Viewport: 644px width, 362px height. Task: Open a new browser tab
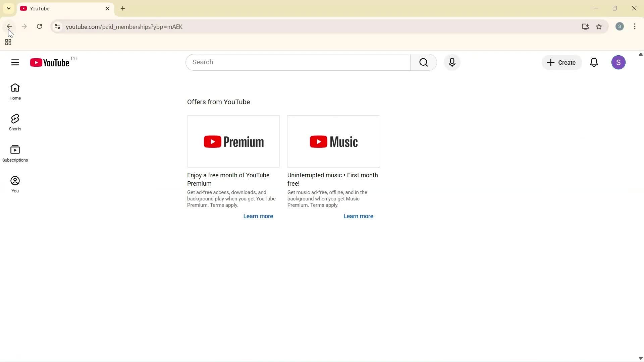tap(123, 8)
